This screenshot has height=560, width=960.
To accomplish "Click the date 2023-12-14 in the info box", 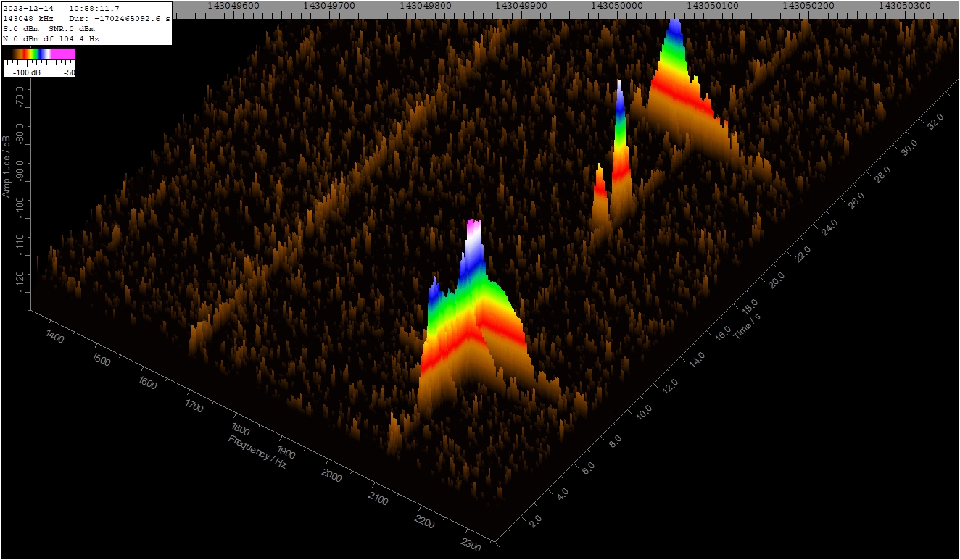I will coord(28,8).
